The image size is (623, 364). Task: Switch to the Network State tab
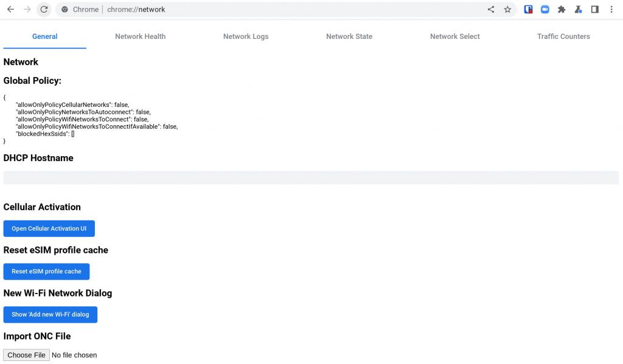coord(349,36)
